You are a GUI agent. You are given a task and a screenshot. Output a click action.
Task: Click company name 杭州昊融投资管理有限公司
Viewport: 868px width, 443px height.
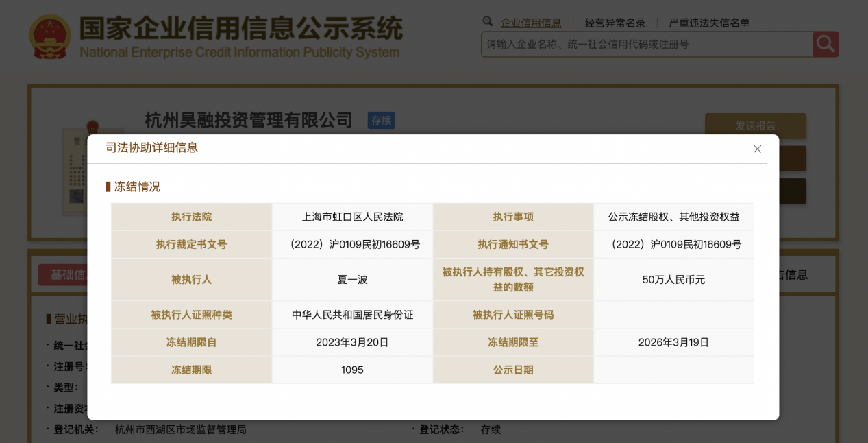(249, 120)
